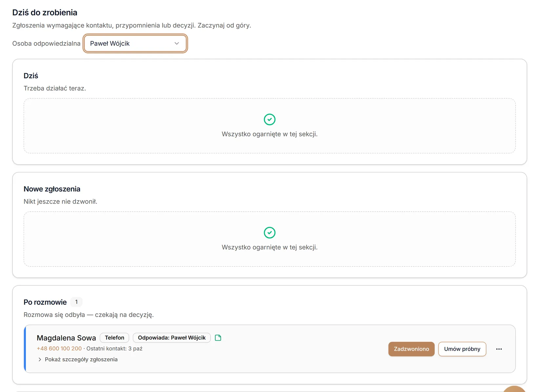Click Nikt jeszcze nie dzwonił text

[60, 201]
